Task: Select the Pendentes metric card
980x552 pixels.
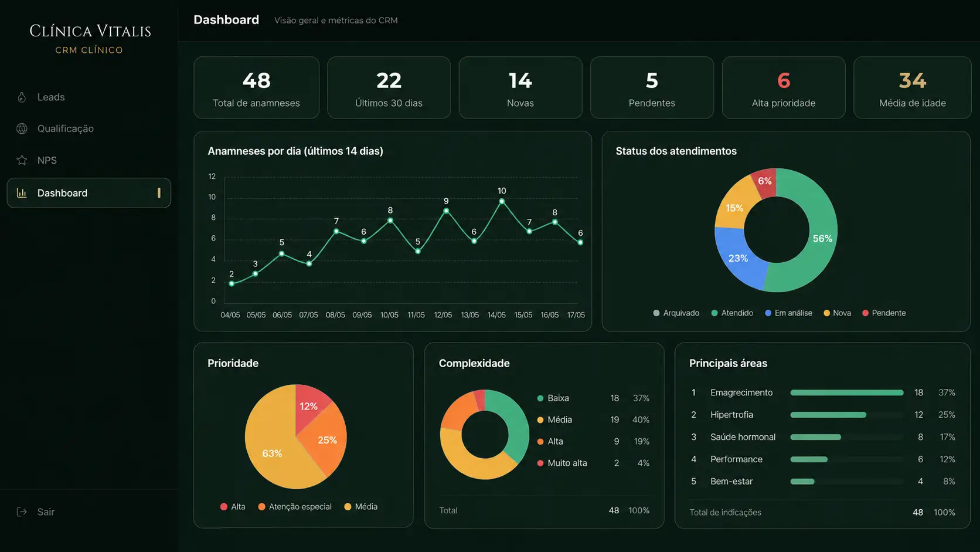Action: tap(652, 87)
